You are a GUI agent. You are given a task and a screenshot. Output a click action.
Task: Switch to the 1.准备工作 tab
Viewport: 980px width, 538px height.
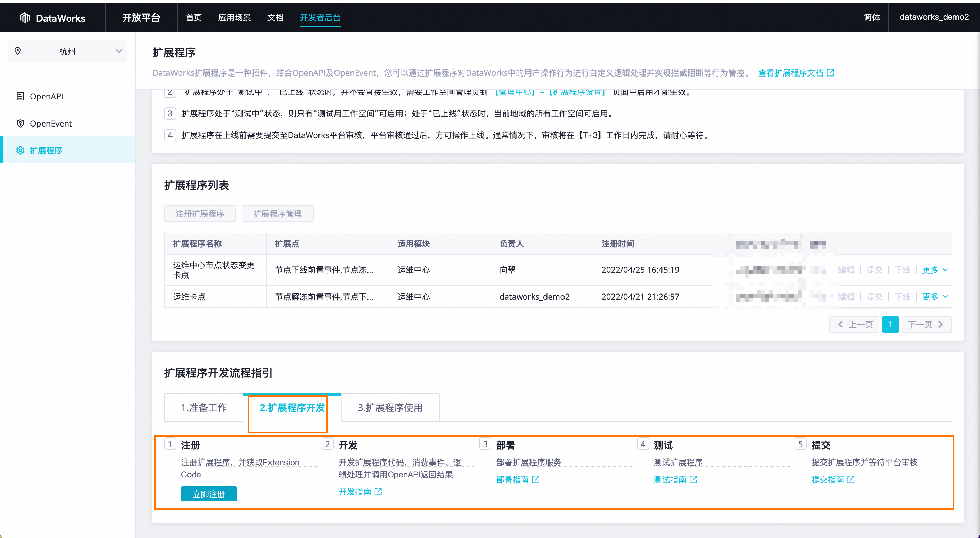point(204,408)
